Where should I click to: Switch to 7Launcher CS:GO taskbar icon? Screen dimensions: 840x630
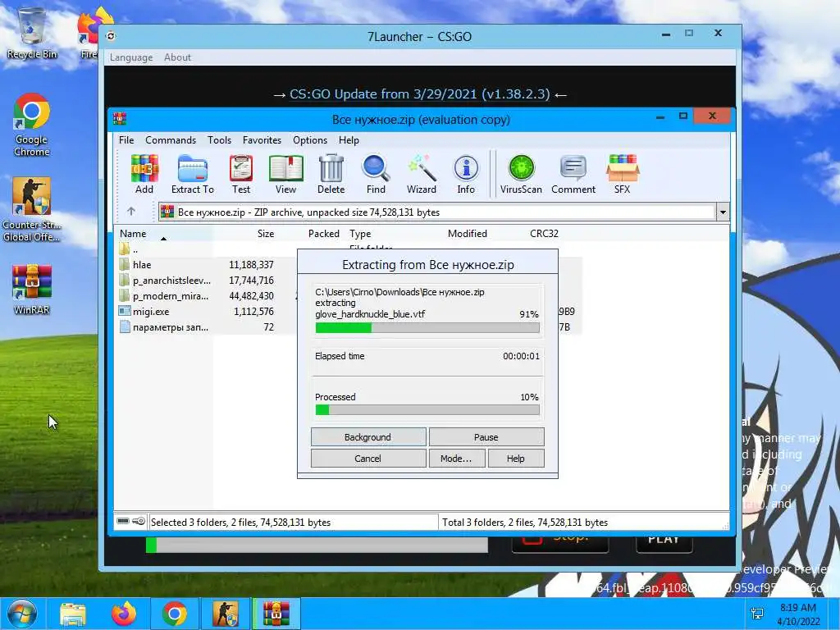pyautogui.click(x=226, y=614)
